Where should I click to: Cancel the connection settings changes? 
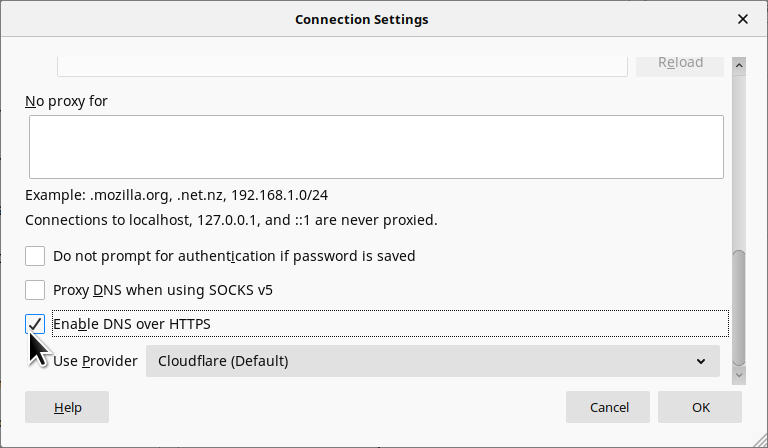(608, 407)
